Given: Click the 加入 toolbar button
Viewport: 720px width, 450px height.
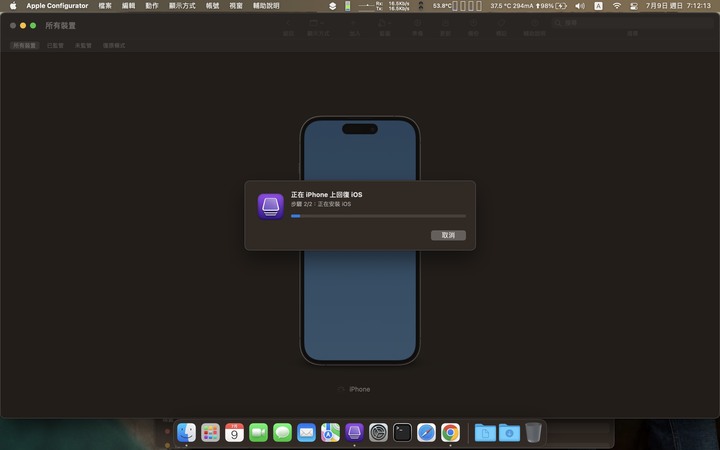Looking at the screenshot, I should [354, 23].
